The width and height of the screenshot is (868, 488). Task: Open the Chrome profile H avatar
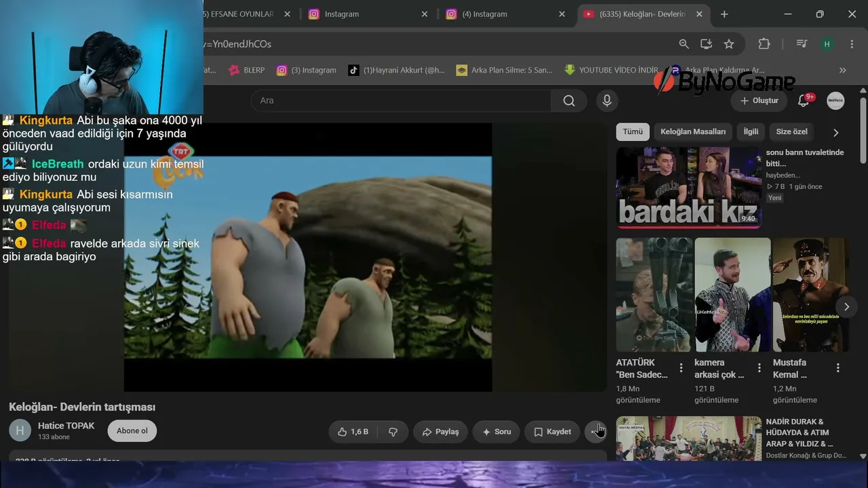tap(827, 44)
